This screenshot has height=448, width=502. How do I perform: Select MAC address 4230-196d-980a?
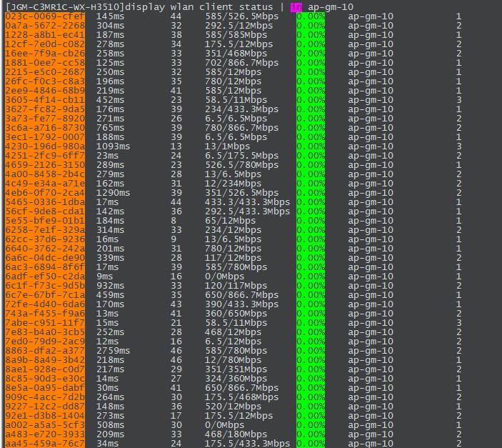[44, 146]
